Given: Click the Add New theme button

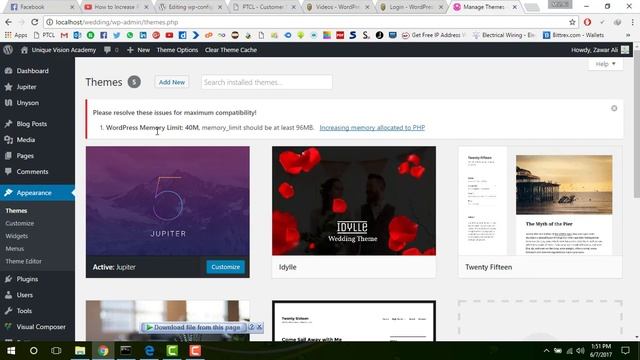Looking at the screenshot, I should [x=172, y=82].
